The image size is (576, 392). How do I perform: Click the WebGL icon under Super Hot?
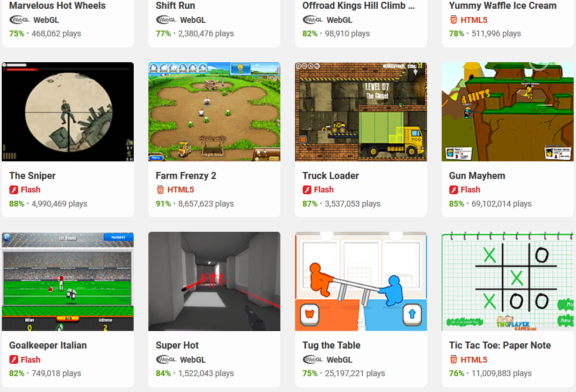tap(167, 359)
